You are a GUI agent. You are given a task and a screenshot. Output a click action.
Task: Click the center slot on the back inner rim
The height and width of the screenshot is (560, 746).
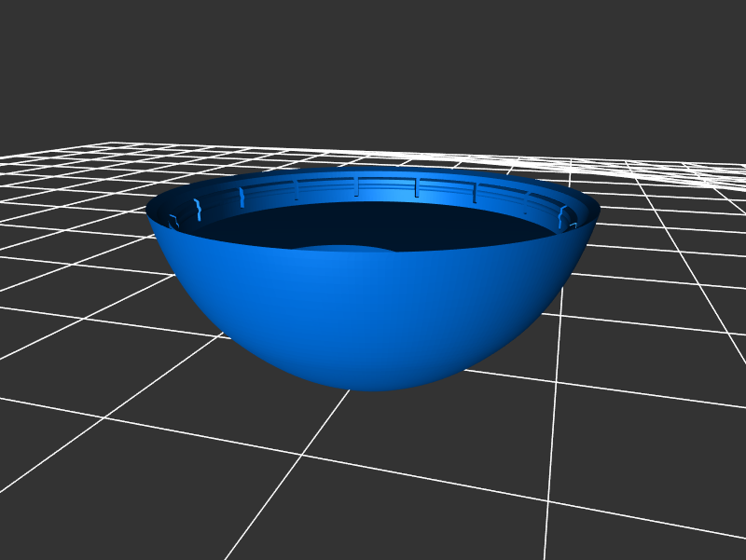click(x=356, y=187)
